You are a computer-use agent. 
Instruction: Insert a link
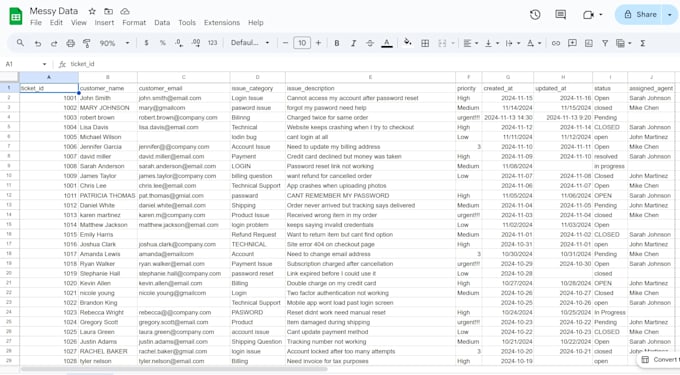[556, 43]
